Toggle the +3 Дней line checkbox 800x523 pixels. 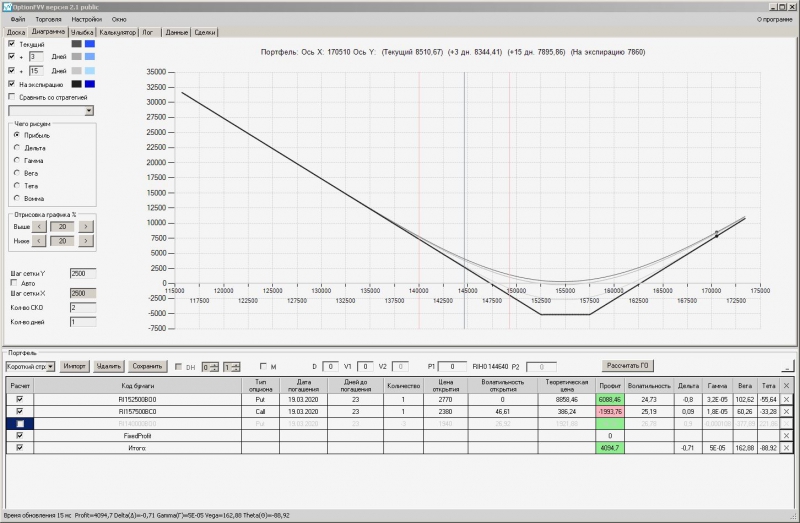point(12,56)
